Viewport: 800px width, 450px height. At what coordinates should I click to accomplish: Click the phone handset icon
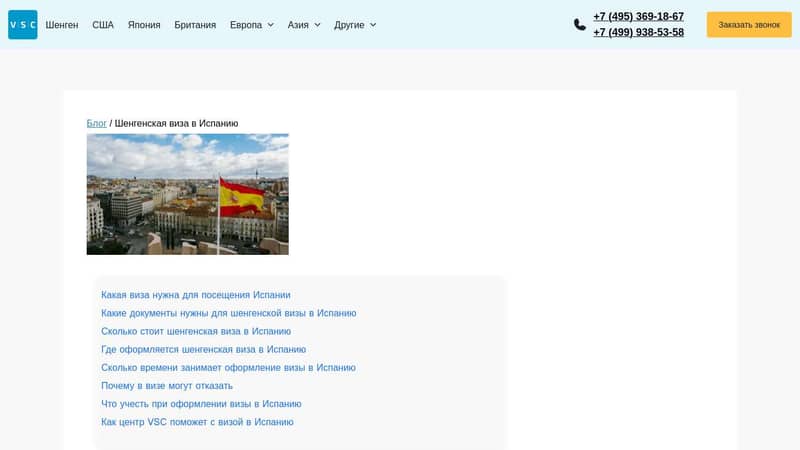coord(580,24)
